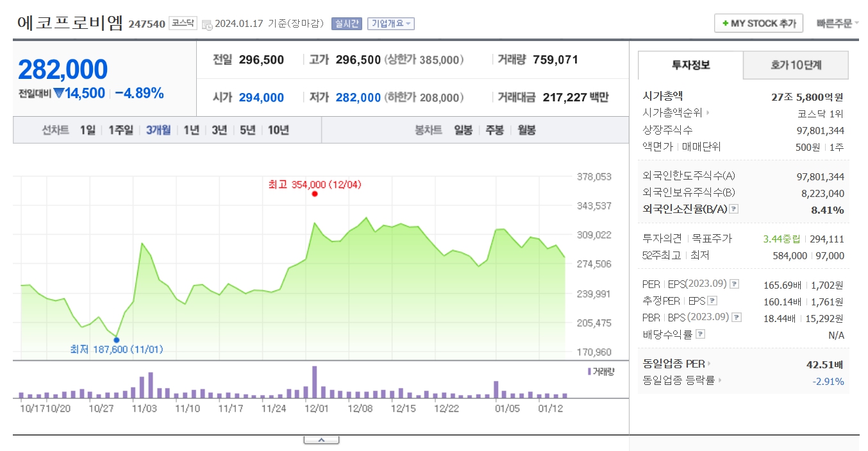Click help icon next to 추정PER EPS
Image resolution: width=868 pixels, height=451 pixels.
coord(712,301)
